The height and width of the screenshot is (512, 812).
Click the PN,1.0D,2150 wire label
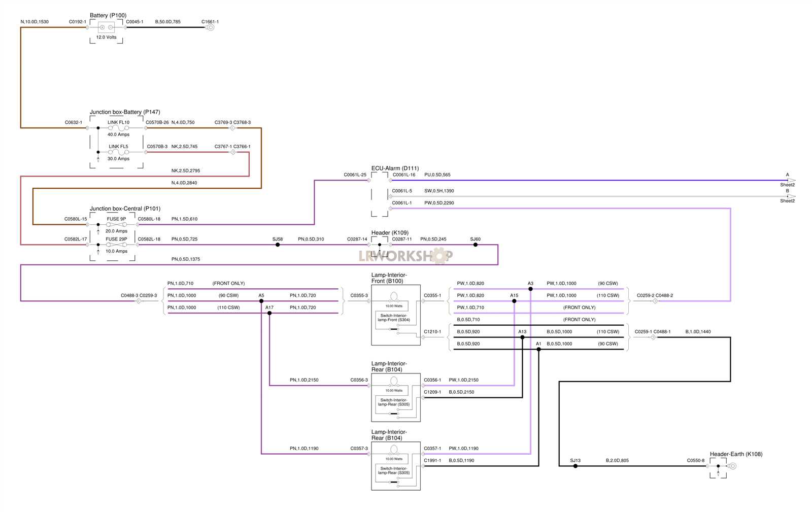tap(304, 380)
